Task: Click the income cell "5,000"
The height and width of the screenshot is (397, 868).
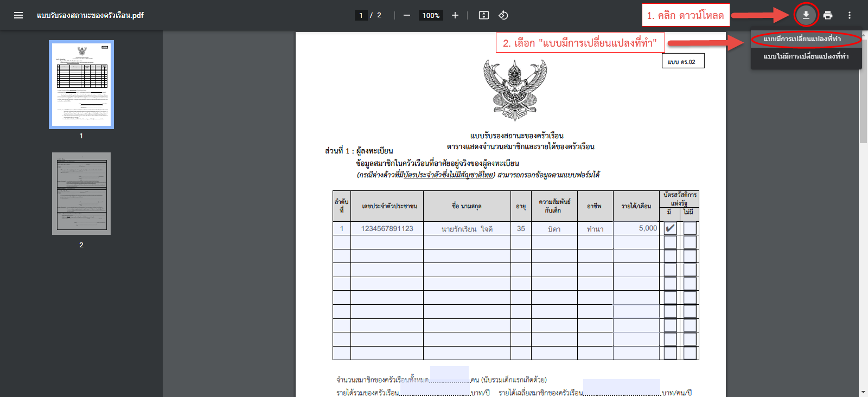Action: pyautogui.click(x=636, y=228)
